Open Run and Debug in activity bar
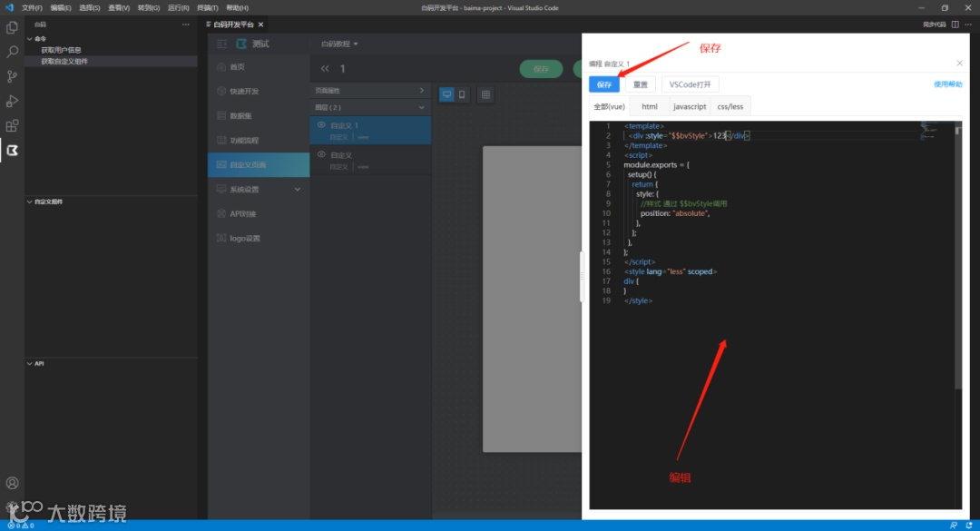 [12, 101]
